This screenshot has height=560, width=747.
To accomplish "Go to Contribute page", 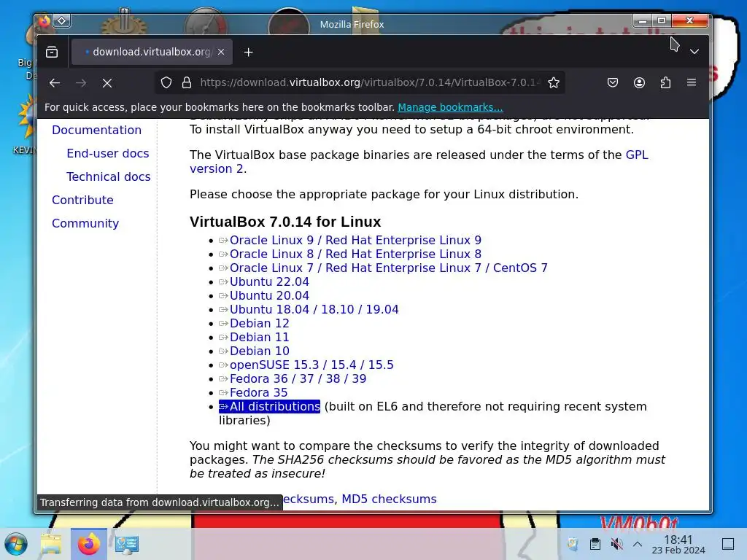I will (82, 200).
